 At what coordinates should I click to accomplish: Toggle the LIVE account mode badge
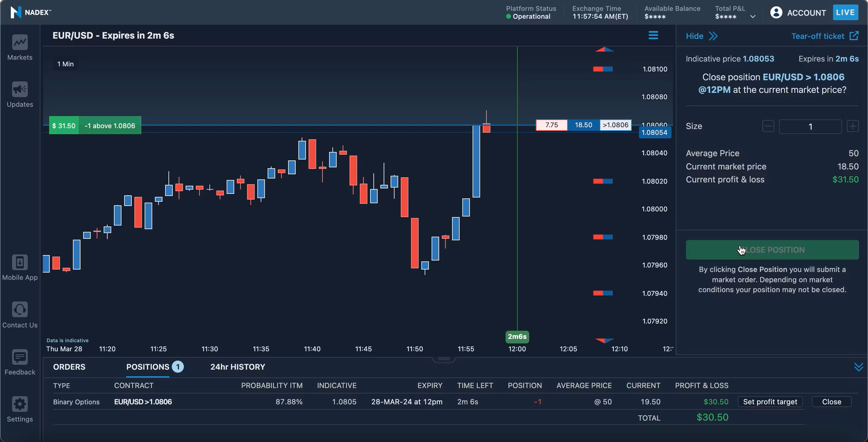point(845,12)
